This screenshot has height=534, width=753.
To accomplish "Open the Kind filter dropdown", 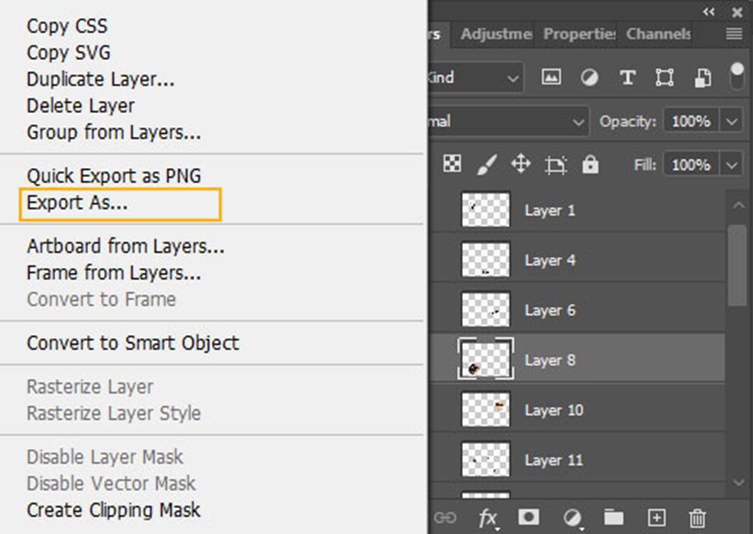I will pos(475,77).
